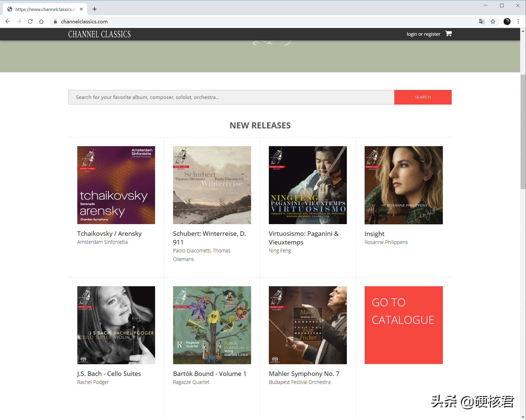Open the Tchaikovsky / Arensky album cover

click(116, 185)
